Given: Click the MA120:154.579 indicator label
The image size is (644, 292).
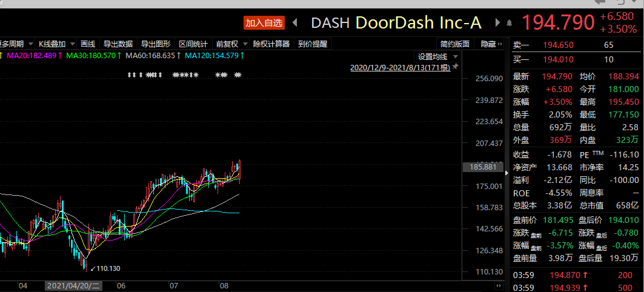Looking at the screenshot, I should coord(214,56).
